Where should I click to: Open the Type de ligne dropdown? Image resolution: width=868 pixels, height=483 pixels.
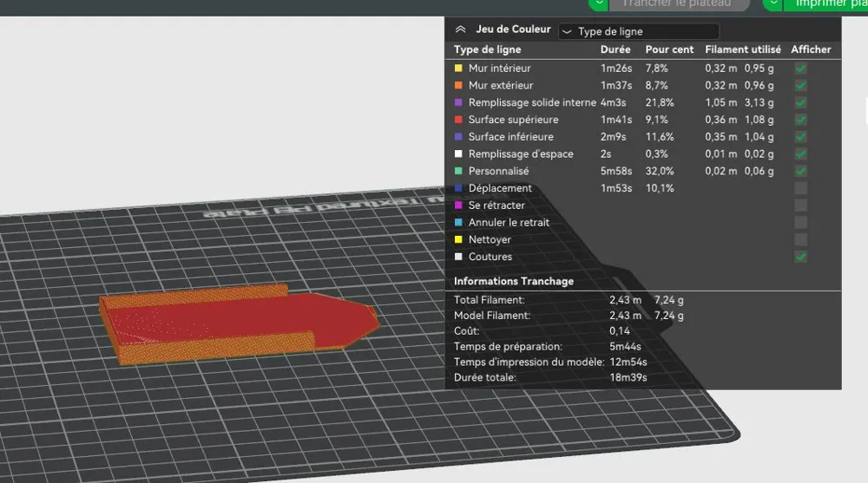point(639,31)
